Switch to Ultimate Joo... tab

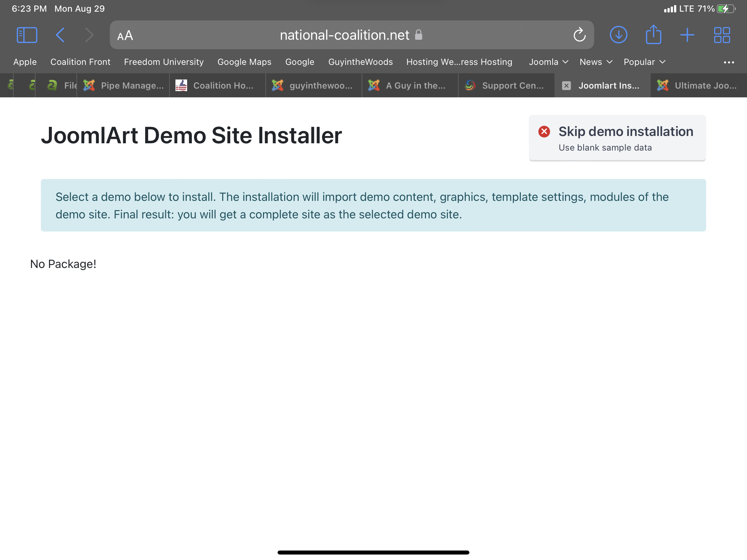pyautogui.click(x=698, y=86)
